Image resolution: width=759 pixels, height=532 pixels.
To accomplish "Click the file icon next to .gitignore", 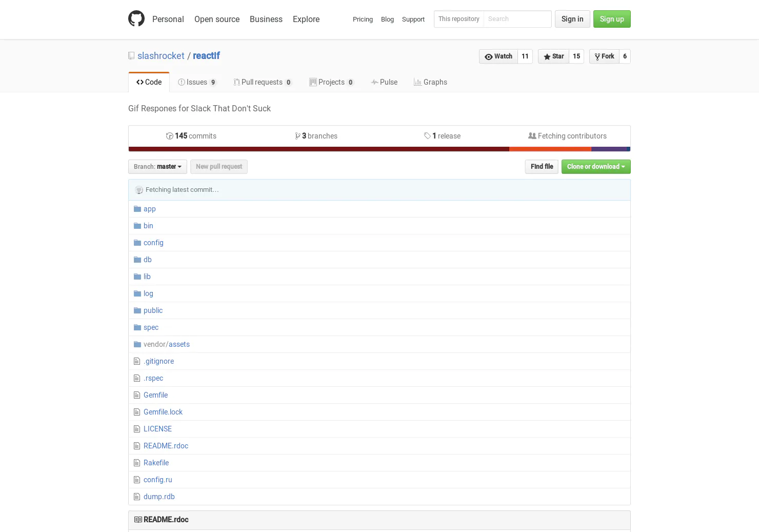I will point(137,361).
